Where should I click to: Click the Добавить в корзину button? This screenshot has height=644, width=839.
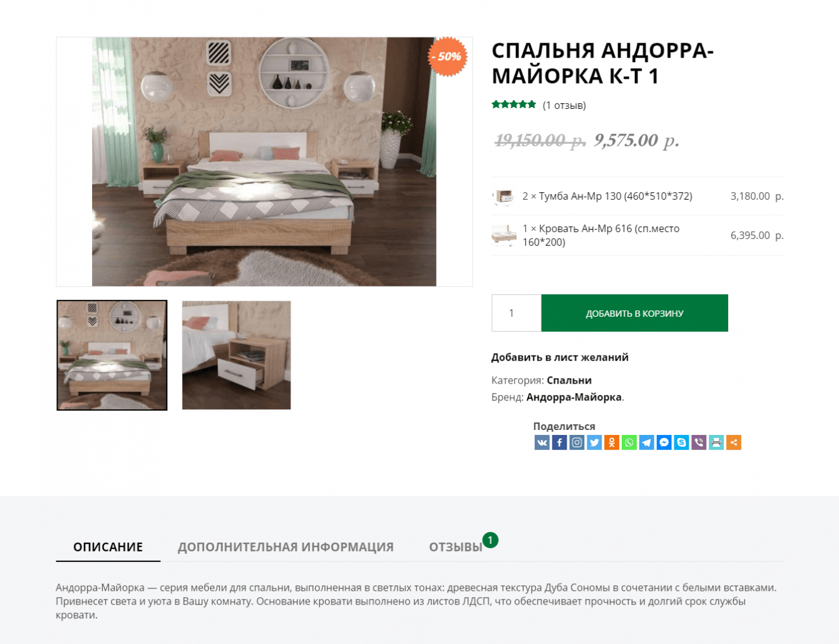634,313
